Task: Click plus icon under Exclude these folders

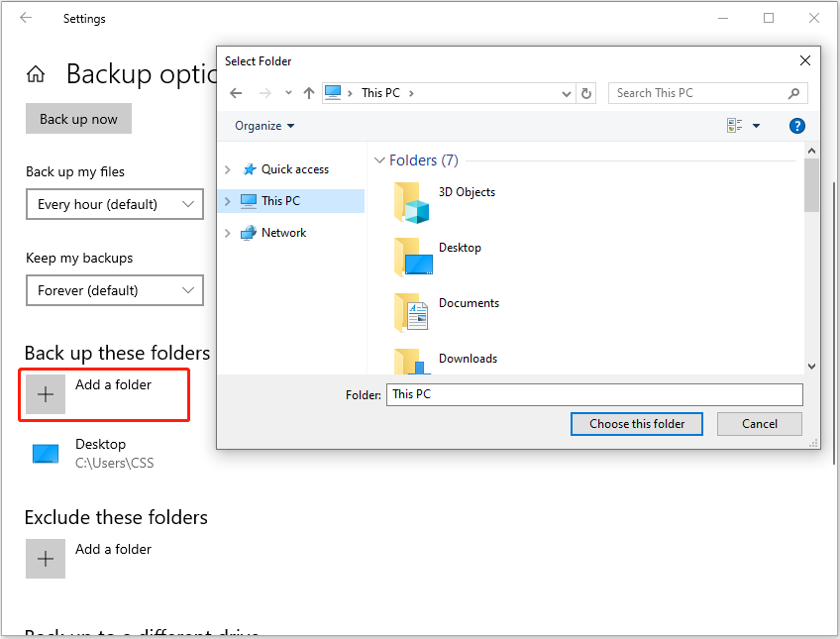Action: [x=46, y=559]
